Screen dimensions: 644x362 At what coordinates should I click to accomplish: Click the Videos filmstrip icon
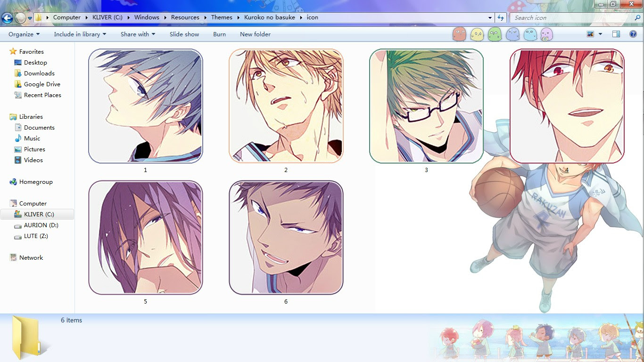(18, 160)
